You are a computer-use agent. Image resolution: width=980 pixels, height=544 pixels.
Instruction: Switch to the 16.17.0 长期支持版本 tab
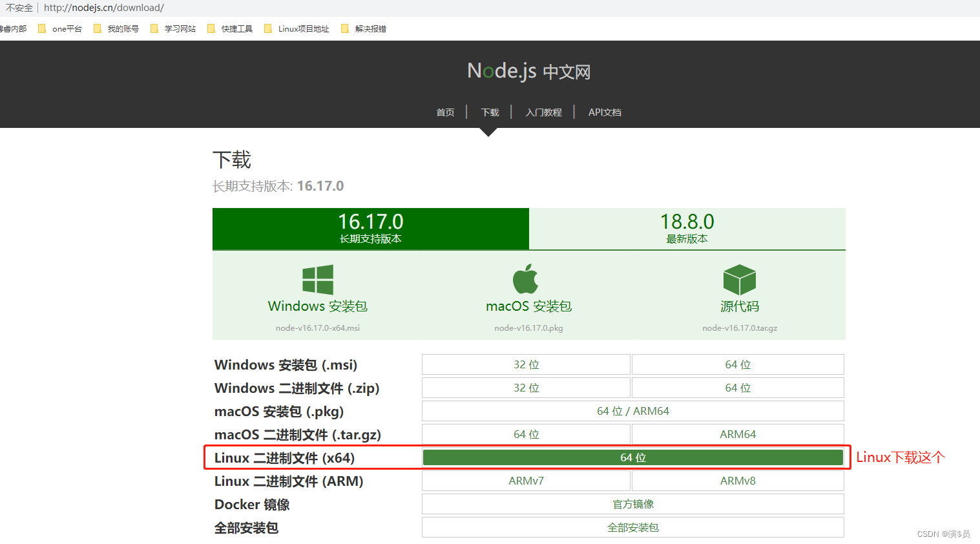pos(371,229)
